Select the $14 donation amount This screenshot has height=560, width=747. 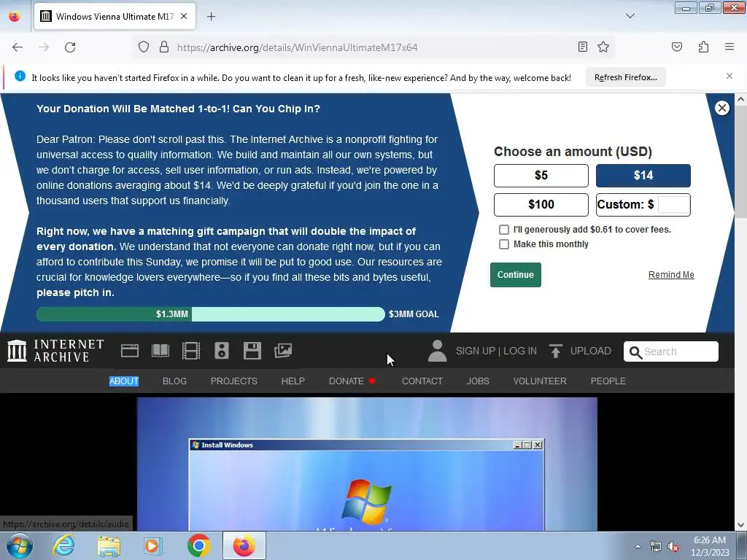coord(643,175)
